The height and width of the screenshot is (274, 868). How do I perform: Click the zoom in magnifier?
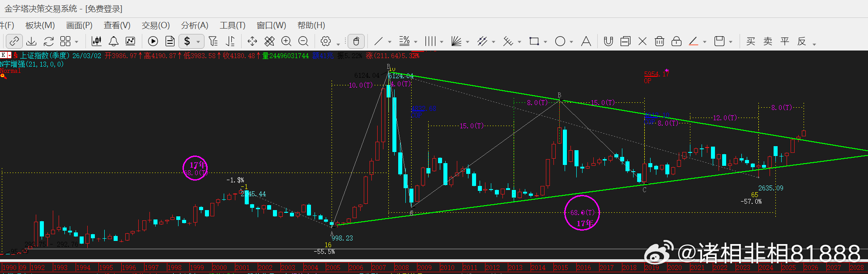[286, 41]
